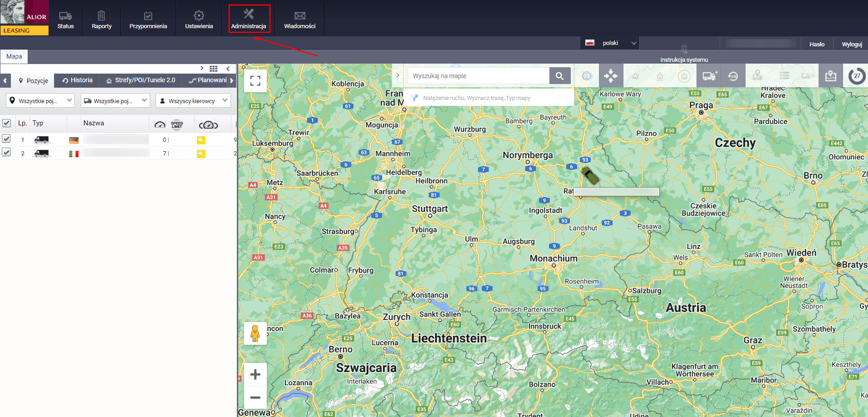868x417 pixels.
Task: Click the speed limit column icon
Action: click(x=177, y=124)
